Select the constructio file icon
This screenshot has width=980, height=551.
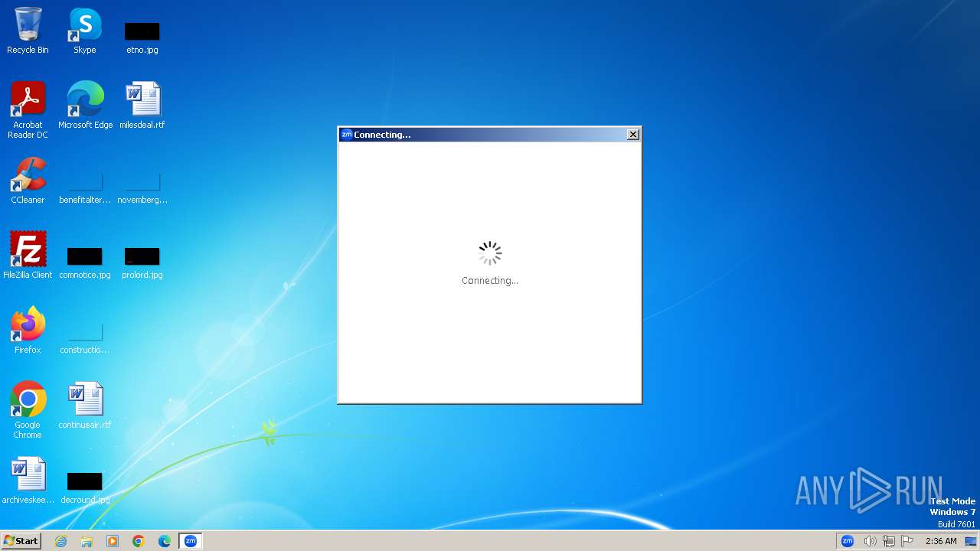tap(85, 337)
